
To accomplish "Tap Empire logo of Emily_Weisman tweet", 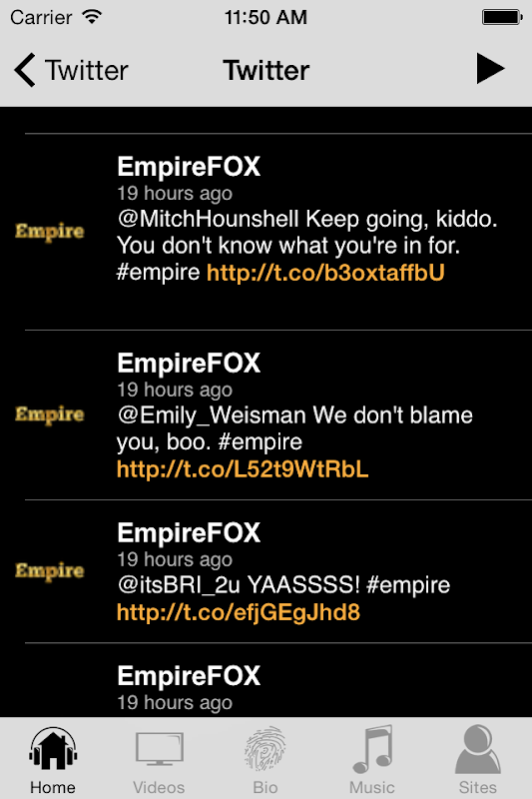I will tap(49, 414).
